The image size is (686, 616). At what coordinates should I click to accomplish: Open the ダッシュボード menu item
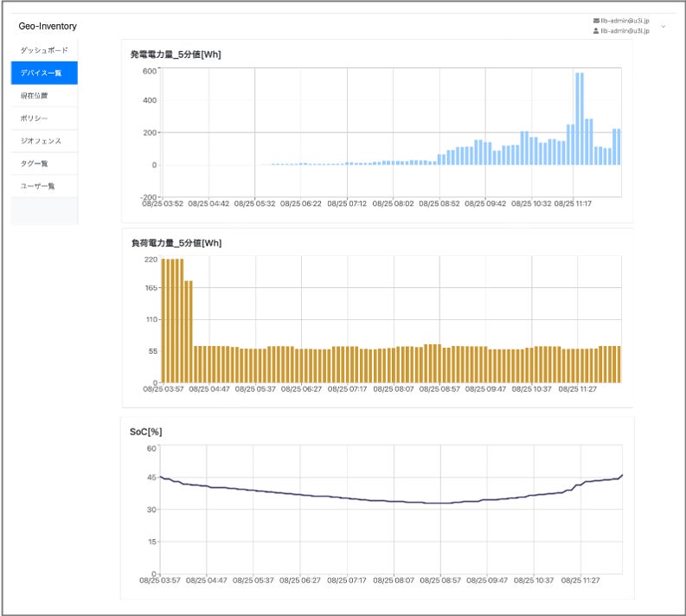click(x=44, y=50)
